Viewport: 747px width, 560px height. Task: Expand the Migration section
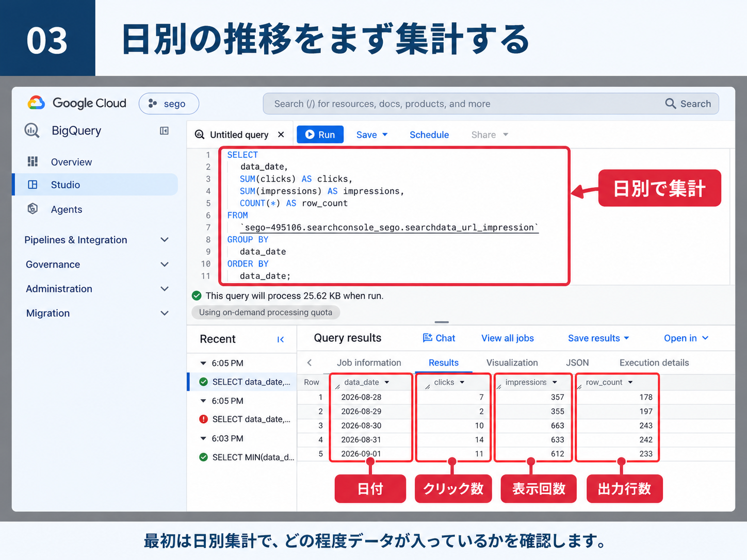tap(96, 313)
